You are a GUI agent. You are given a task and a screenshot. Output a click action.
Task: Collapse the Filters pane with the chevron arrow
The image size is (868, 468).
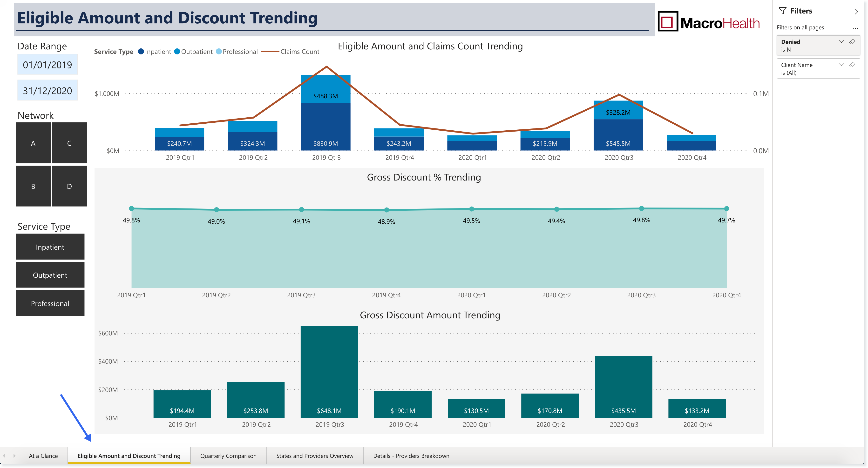click(856, 12)
